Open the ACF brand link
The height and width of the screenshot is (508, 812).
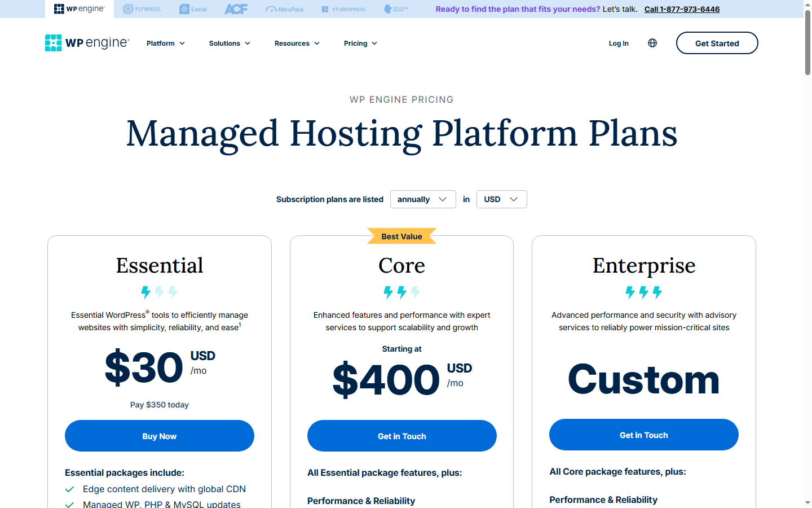[x=236, y=9]
